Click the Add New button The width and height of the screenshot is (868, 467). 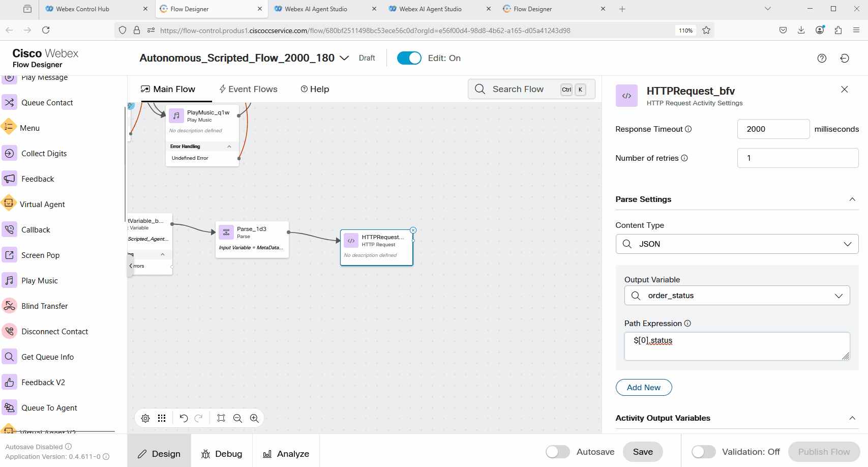click(644, 388)
